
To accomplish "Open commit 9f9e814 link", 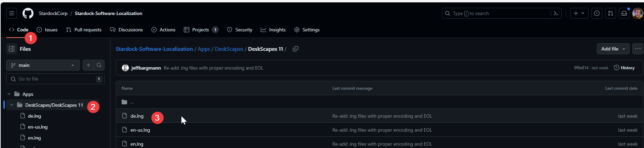I will coord(581,68).
